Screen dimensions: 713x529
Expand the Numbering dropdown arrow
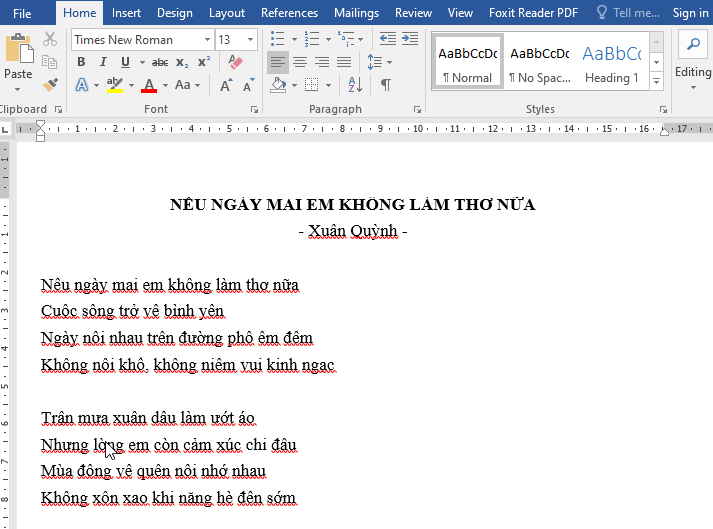click(328, 40)
